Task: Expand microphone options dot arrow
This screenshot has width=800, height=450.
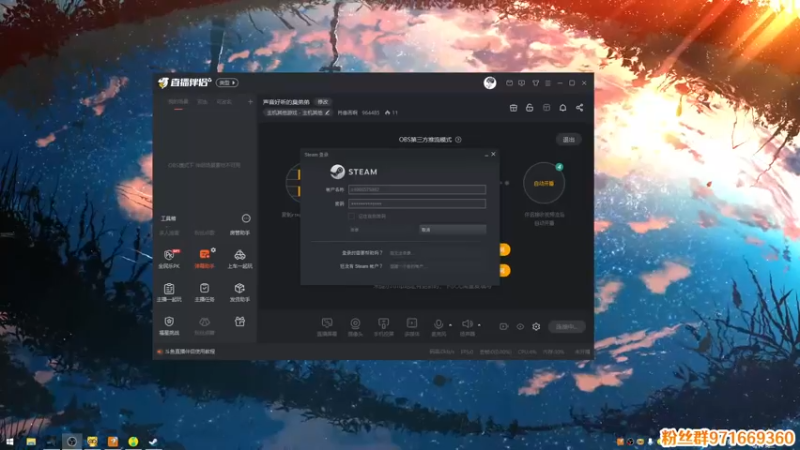Action: pyautogui.click(x=450, y=325)
